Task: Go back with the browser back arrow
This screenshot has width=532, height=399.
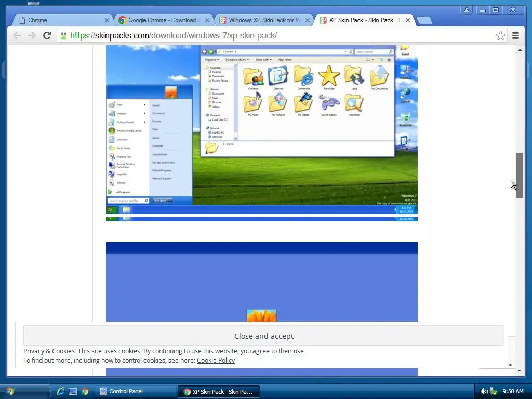Action: pos(17,36)
